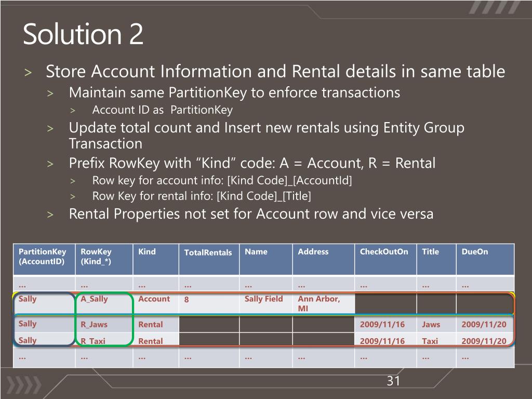The image size is (532, 399).
Task: Click '2009/11/16' CheckOutOn in Taxi row
Action: point(385,340)
